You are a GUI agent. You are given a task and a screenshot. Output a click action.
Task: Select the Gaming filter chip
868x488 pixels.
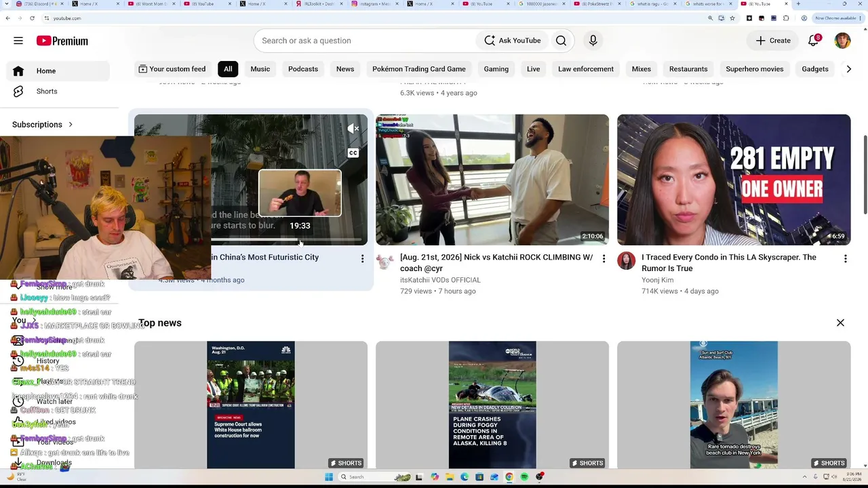[496, 69]
